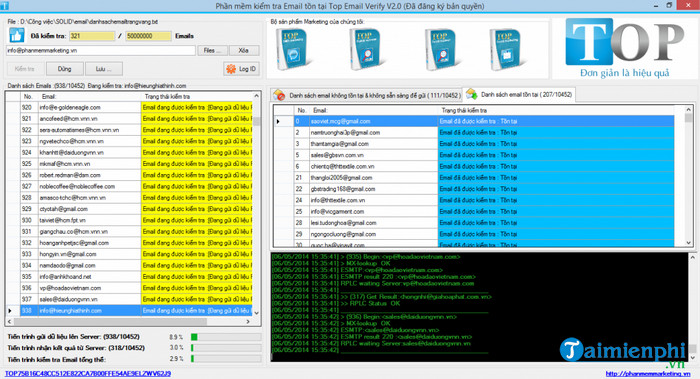Click the orange gear icon on Log ID
This screenshot has width=700, height=379.
[231, 69]
